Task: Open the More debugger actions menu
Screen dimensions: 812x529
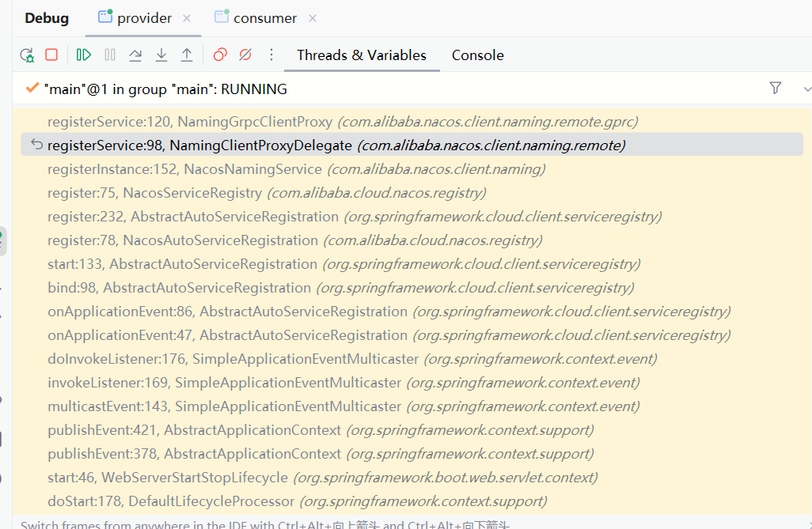Action: pyautogui.click(x=271, y=55)
